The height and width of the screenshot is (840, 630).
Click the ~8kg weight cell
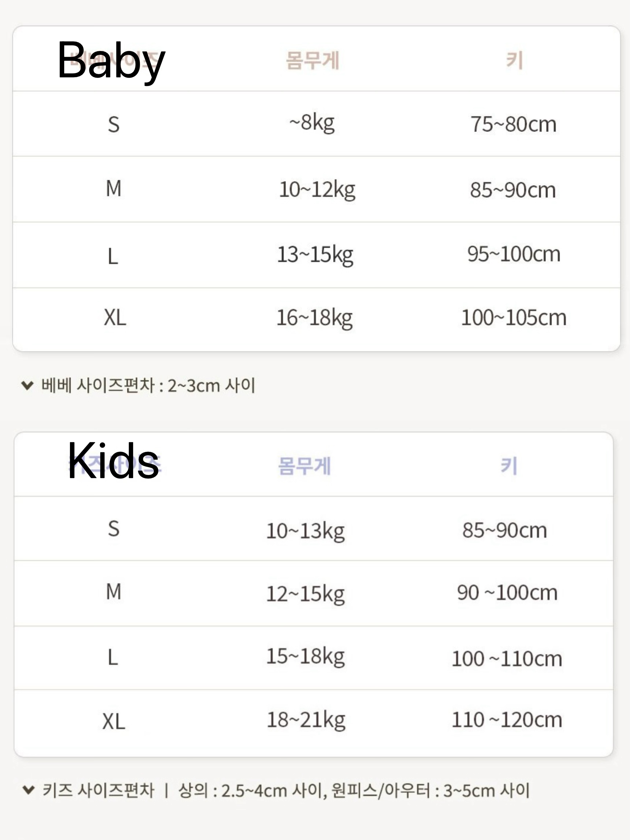(x=312, y=123)
